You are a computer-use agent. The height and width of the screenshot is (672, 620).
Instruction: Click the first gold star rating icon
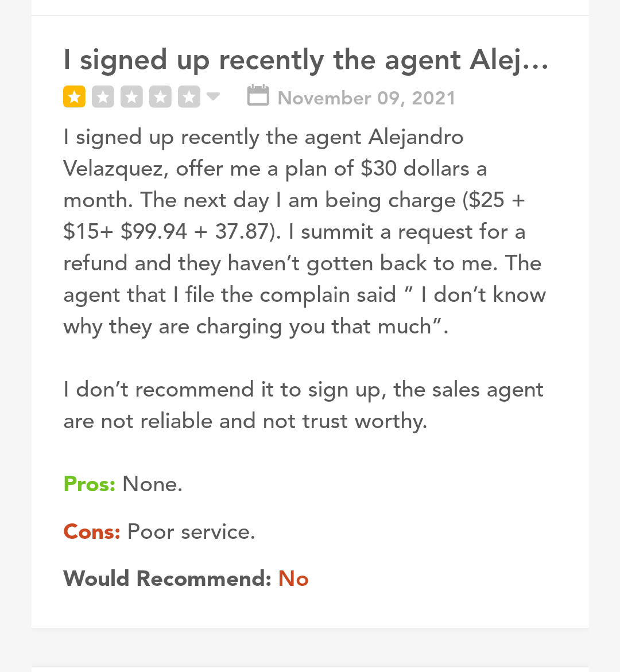click(x=74, y=97)
